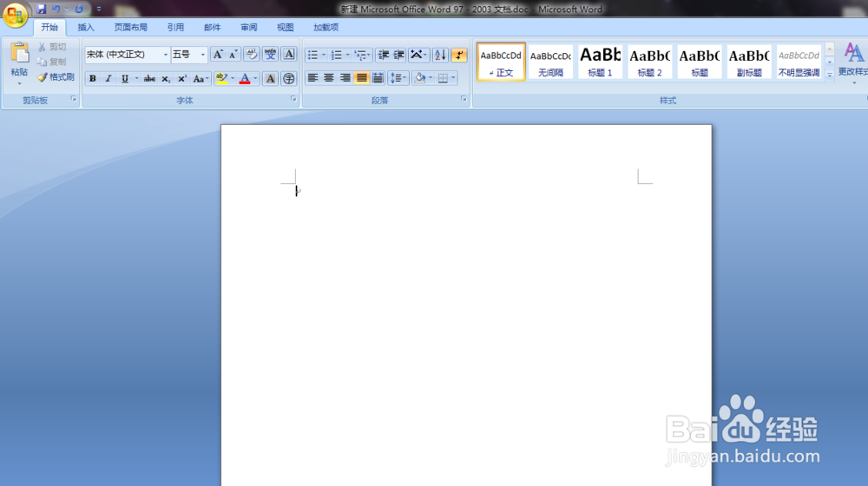This screenshot has height=486, width=868.
Task: Apply red font color
Action: [x=245, y=79]
